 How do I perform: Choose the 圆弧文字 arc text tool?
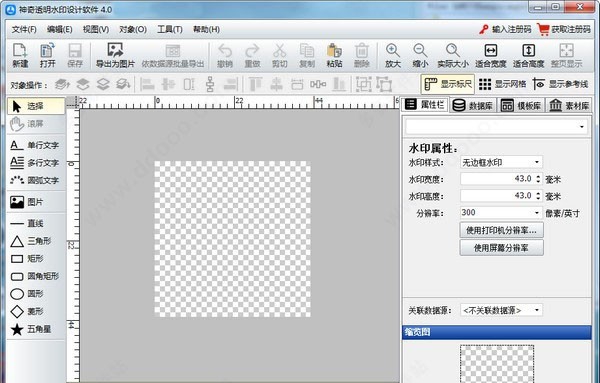36,180
